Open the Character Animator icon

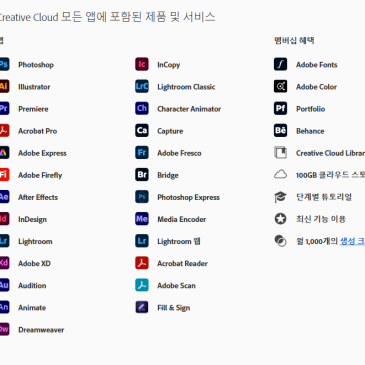[142, 108]
